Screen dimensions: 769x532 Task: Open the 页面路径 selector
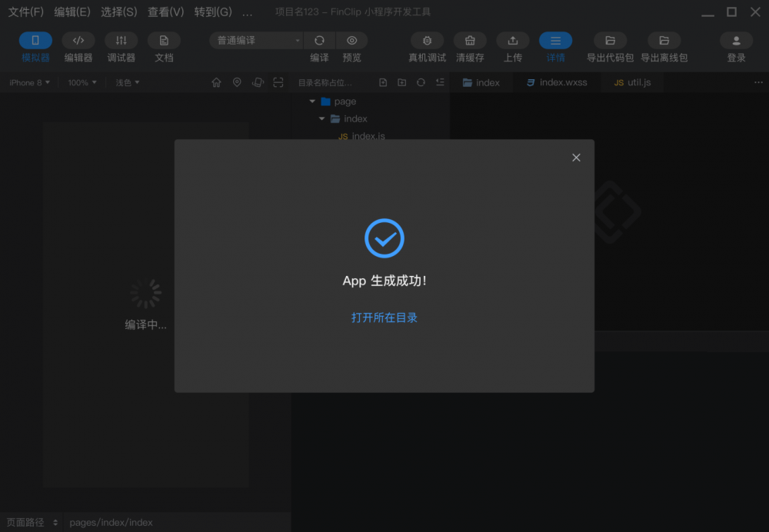(32, 522)
